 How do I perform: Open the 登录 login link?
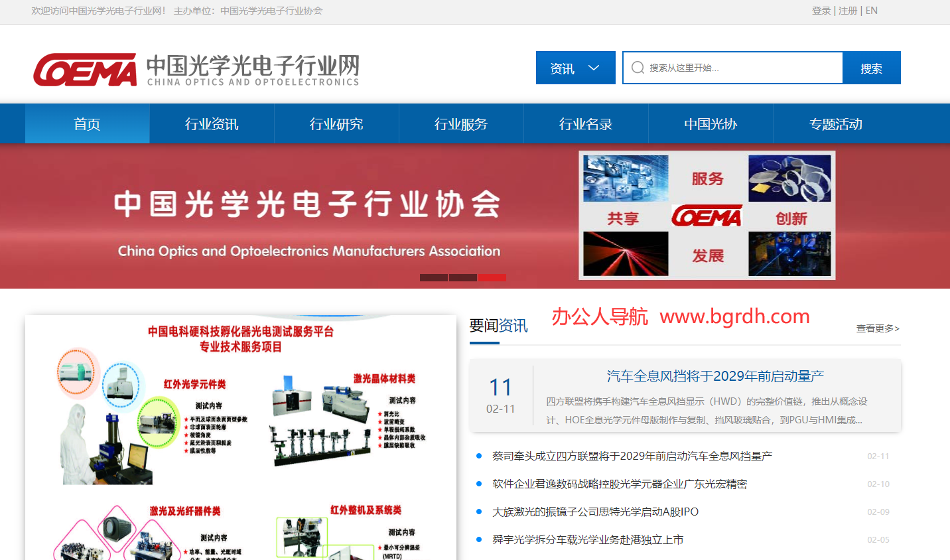click(x=821, y=11)
